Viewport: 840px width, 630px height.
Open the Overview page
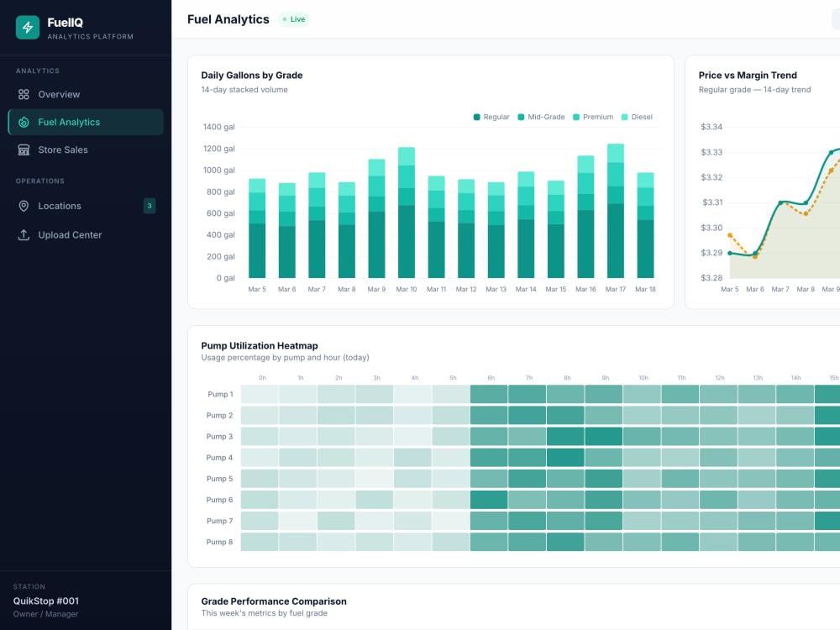(86, 94)
